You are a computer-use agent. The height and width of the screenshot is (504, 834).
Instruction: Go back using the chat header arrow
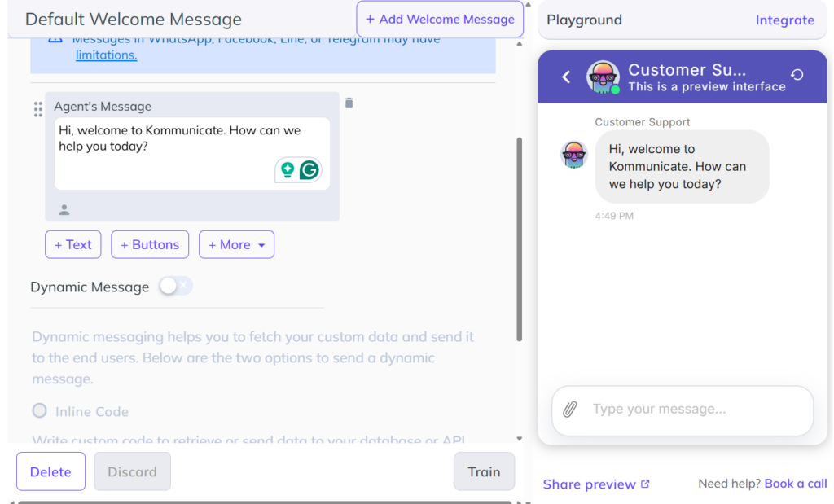coord(567,77)
